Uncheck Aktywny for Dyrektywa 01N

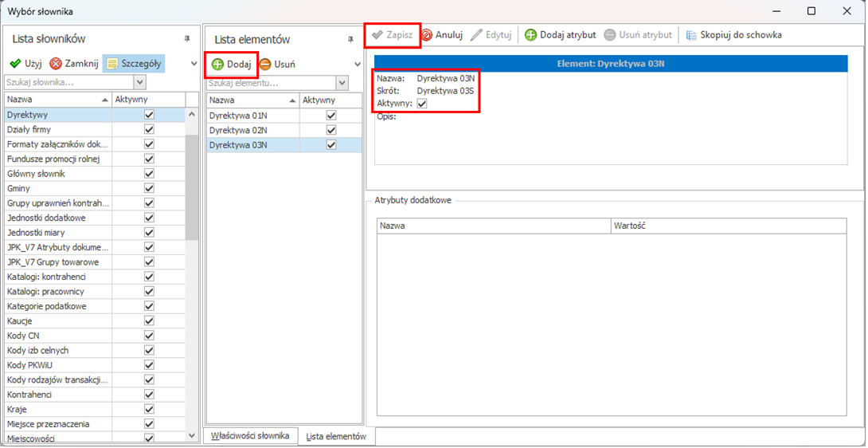(x=331, y=116)
